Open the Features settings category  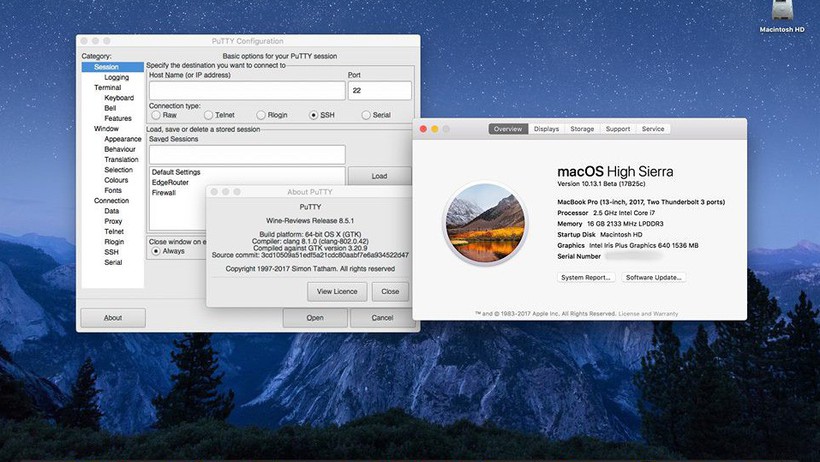click(118, 118)
